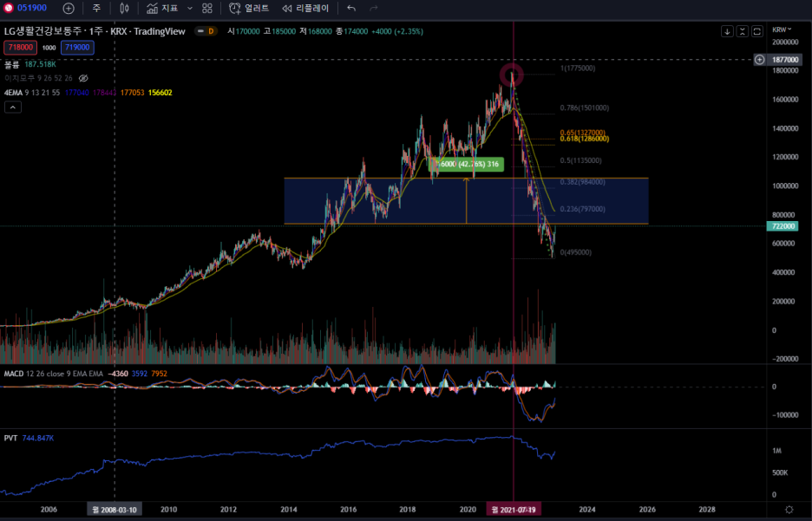Screen dimensions: 812x521
Task: Click the 2008-03-10 crosshair date label
Action: tap(115, 510)
